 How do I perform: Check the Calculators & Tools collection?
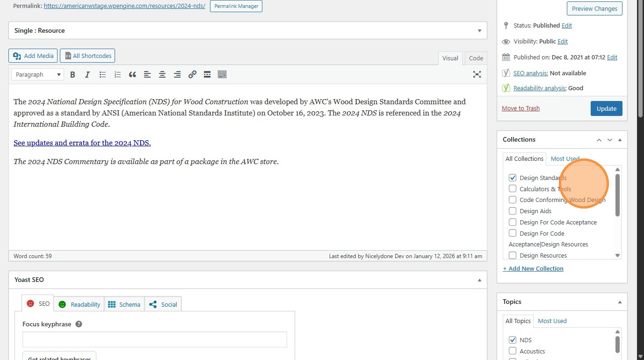pos(513,189)
